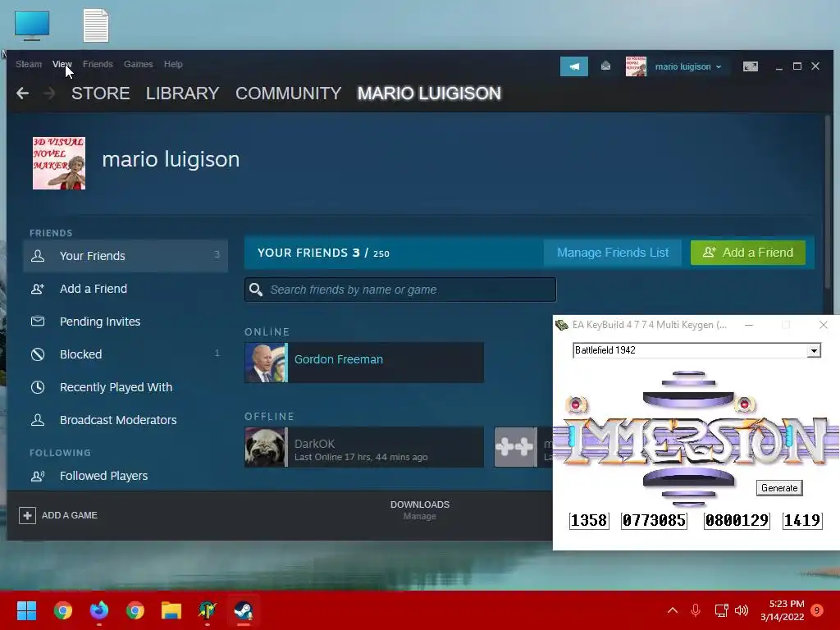
Task: Click the small avatar beside the account name
Action: pos(636,66)
